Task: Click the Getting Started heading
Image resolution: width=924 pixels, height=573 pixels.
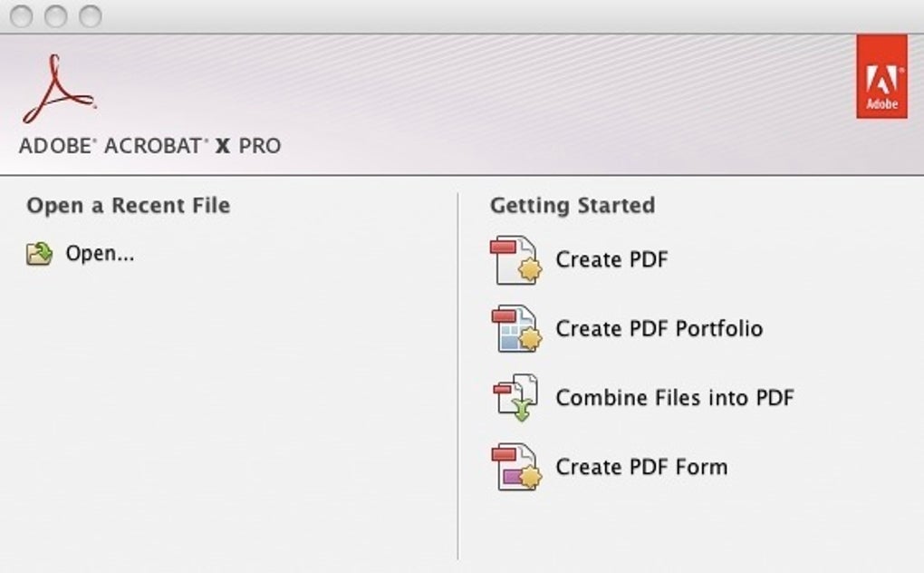Action: point(572,206)
